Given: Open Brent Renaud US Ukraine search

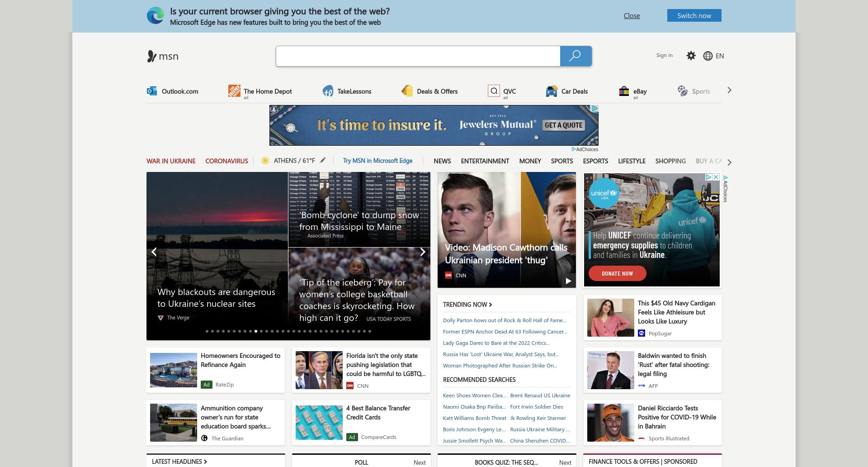Looking at the screenshot, I should pos(540,396).
